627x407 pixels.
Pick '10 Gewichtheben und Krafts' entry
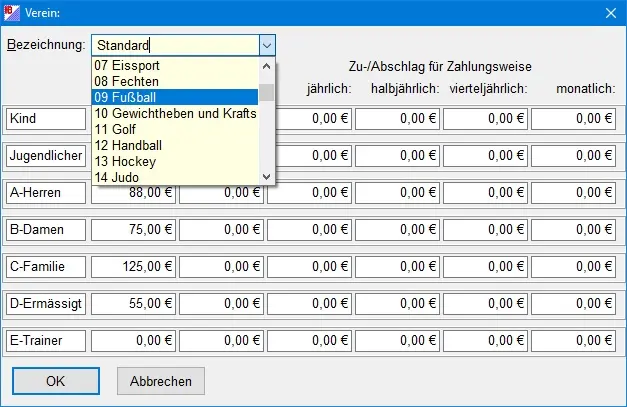(175, 113)
